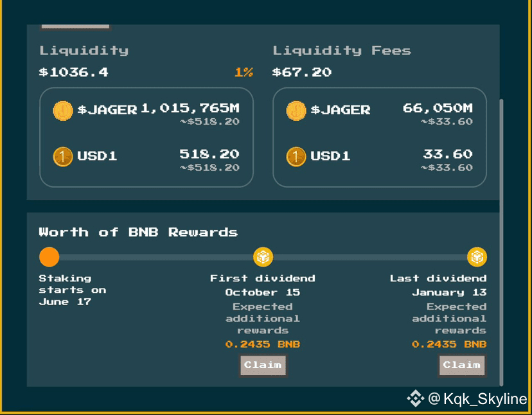Click the Staking starts on June 17 text
This screenshot has width=532, height=415.
(x=72, y=290)
